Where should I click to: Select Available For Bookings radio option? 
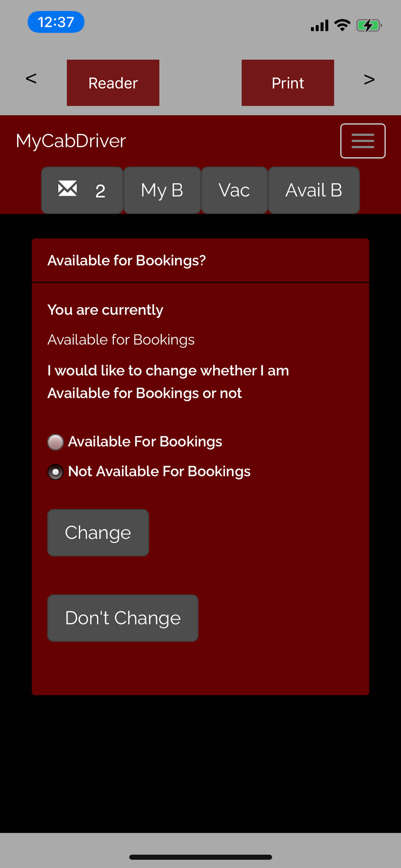(56, 442)
